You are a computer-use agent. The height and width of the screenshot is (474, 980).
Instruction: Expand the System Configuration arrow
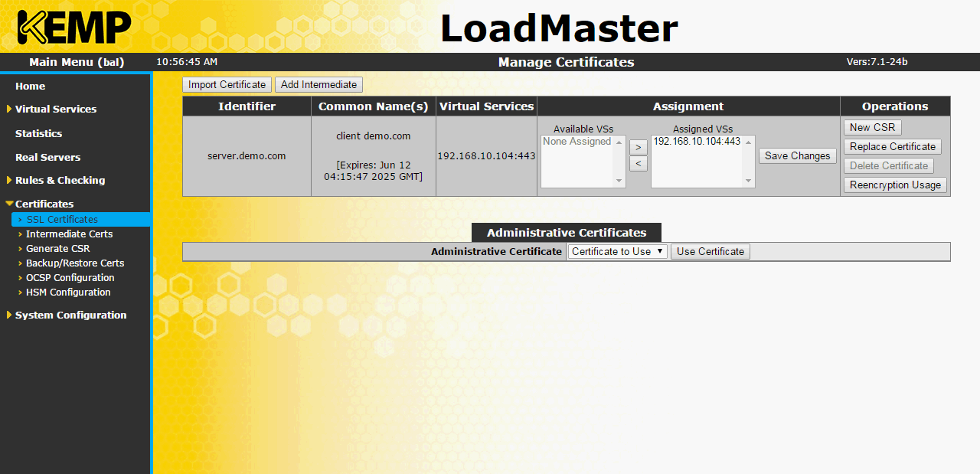click(9, 315)
